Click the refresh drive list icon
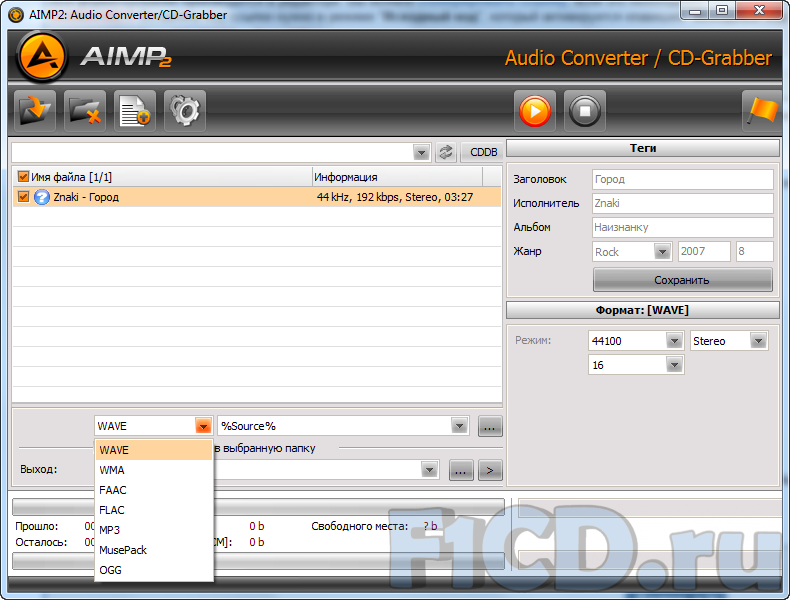Screen dimensions: 790x600 pos(446,152)
